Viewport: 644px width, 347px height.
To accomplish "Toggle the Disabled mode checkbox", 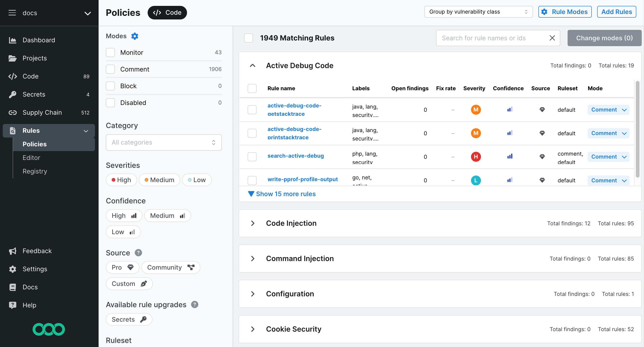I will 110,102.
